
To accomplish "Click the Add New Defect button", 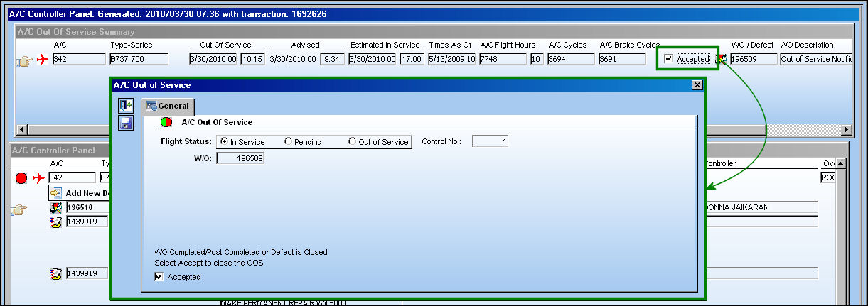I will tap(80, 193).
